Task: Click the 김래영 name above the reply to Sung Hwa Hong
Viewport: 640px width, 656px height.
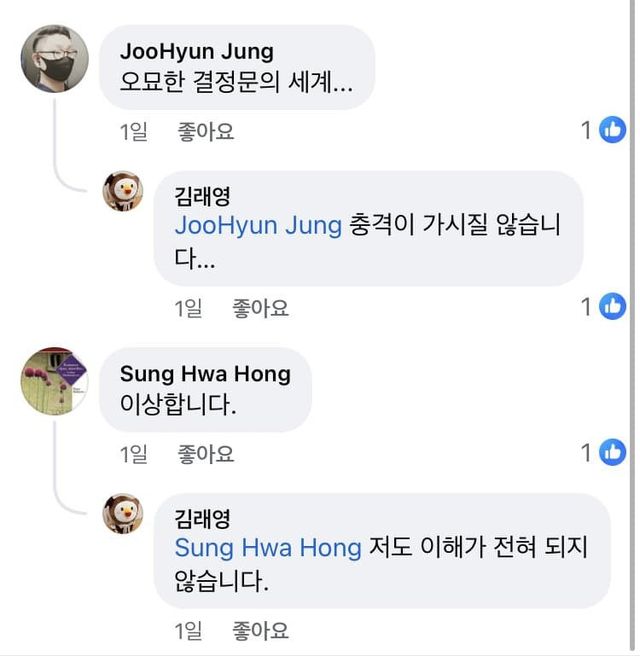Action: [202, 518]
